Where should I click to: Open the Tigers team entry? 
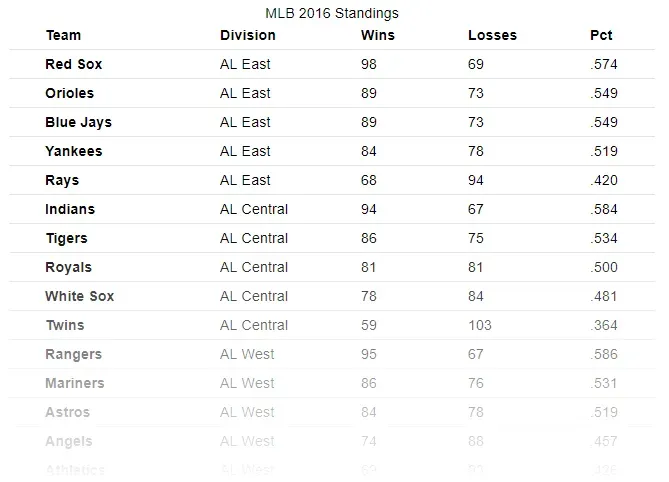pos(66,238)
